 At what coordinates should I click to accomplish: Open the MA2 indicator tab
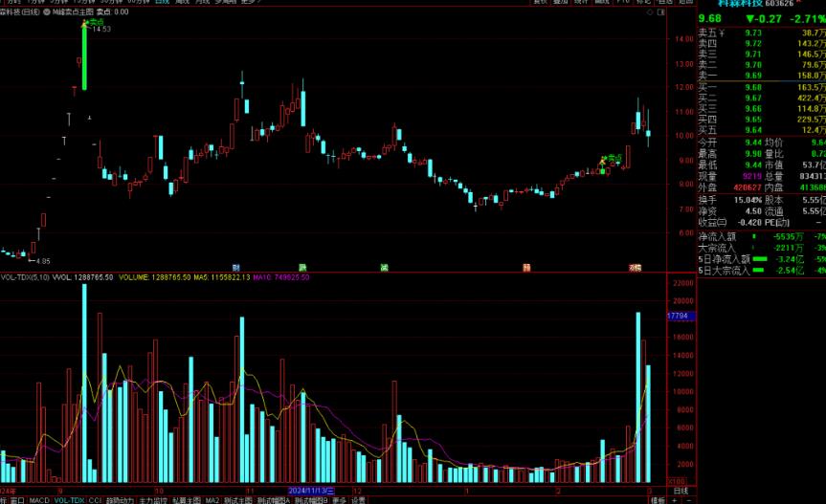tap(212, 500)
